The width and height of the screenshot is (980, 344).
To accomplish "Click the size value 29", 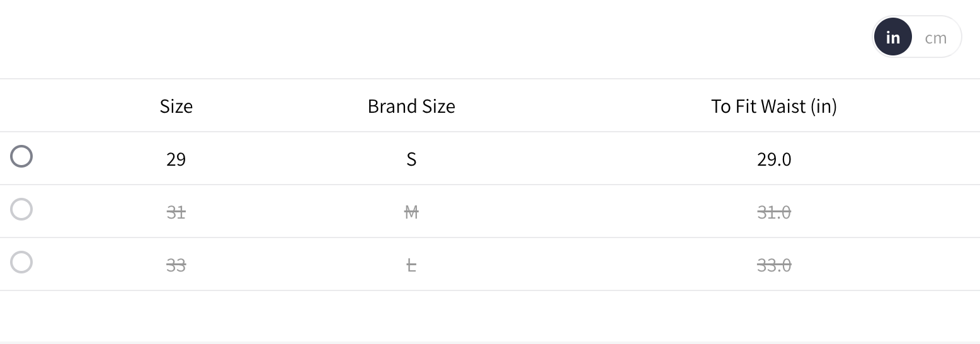I will point(176,159).
